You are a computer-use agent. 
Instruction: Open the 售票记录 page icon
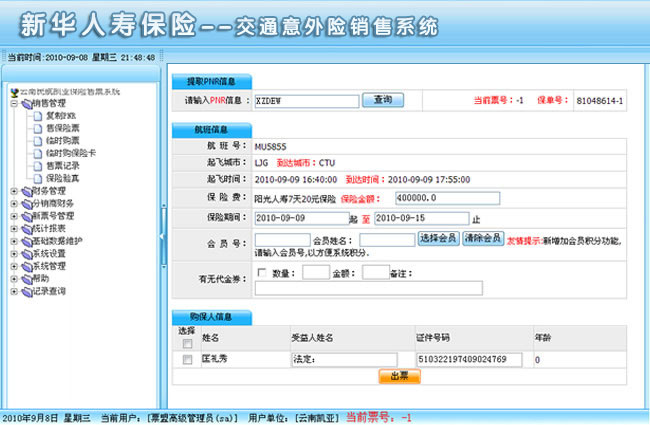pyautogui.click(x=38, y=166)
